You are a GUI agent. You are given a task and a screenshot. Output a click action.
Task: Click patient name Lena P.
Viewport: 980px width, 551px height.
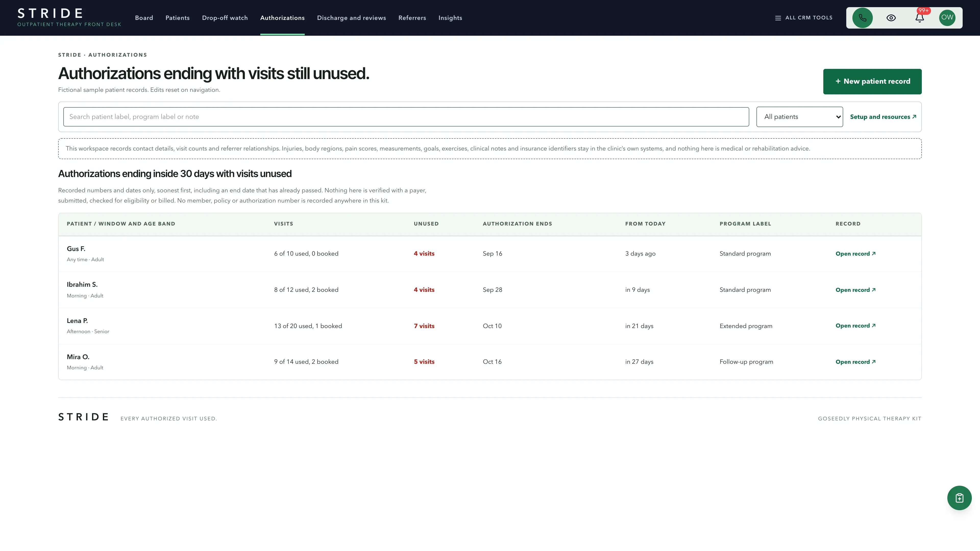tap(77, 321)
